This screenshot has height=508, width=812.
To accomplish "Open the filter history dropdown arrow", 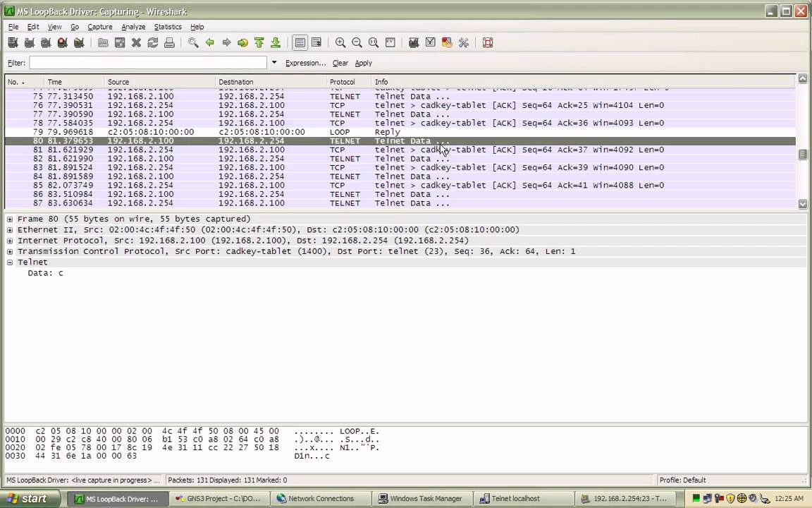I will pos(274,63).
